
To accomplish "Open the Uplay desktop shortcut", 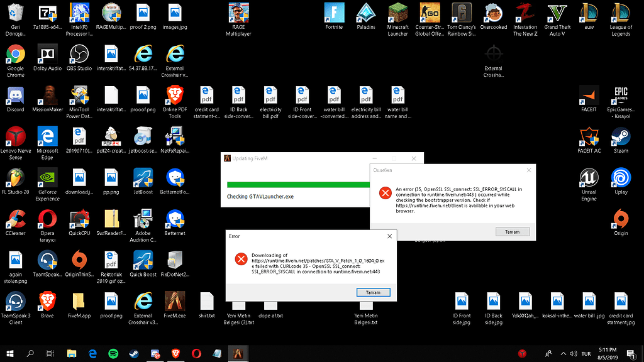I will tap(621, 178).
